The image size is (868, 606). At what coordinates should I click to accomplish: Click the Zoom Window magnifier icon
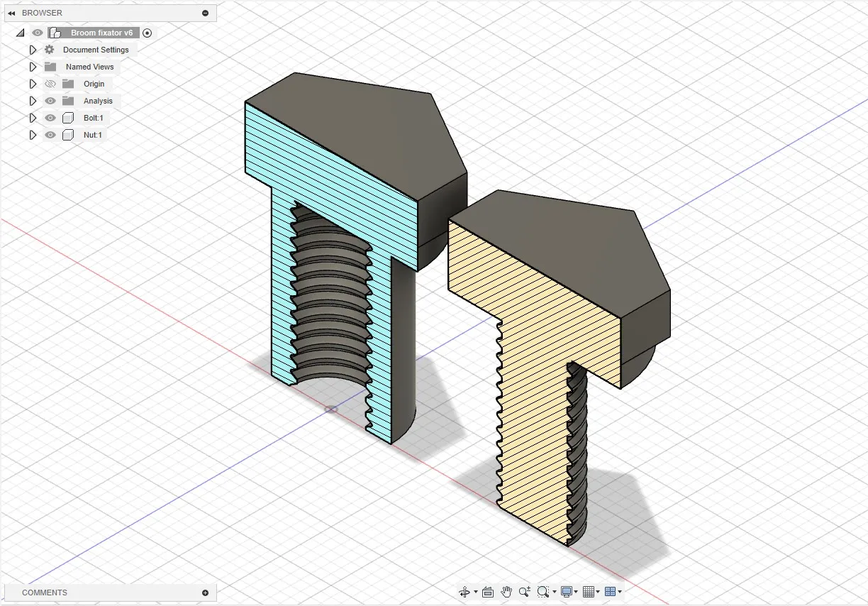(x=543, y=592)
